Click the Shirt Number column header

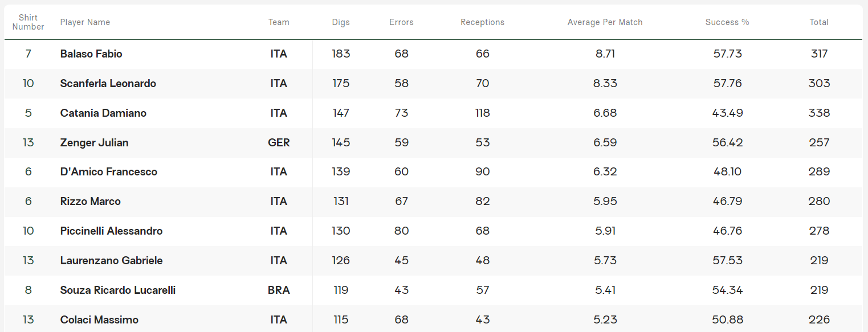pos(28,22)
